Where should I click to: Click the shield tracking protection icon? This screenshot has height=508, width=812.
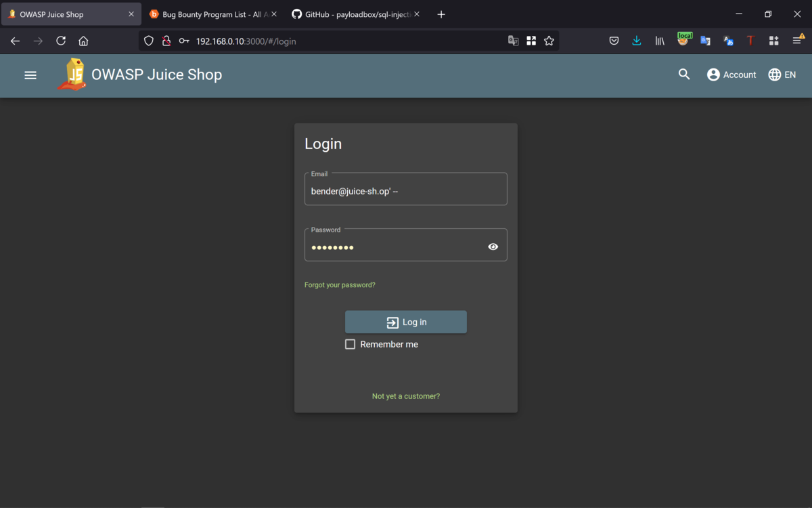(149, 41)
